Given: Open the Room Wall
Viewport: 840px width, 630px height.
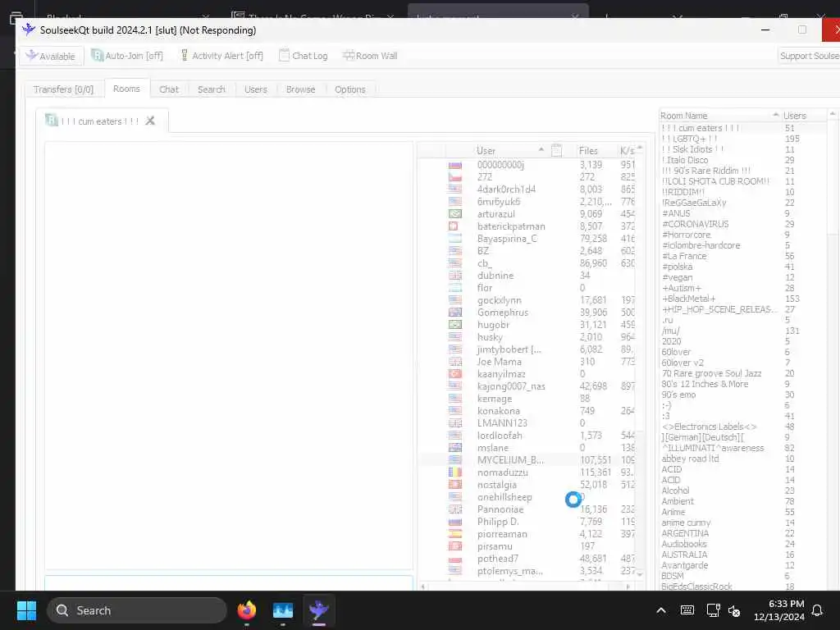Looking at the screenshot, I should tap(370, 56).
